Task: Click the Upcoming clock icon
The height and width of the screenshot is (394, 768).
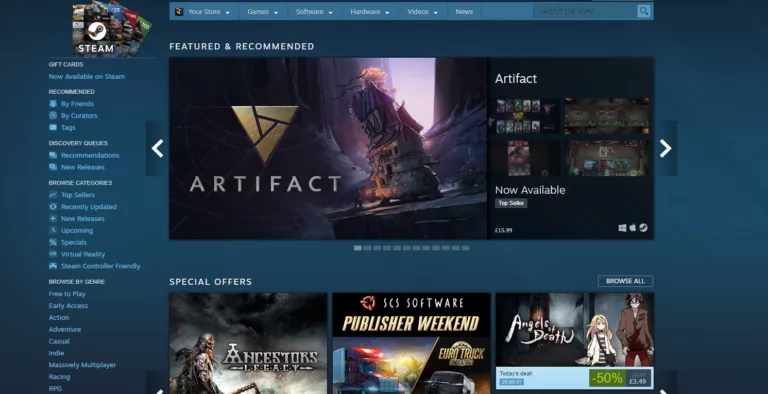Action: pyautogui.click(x=53, y=230)
